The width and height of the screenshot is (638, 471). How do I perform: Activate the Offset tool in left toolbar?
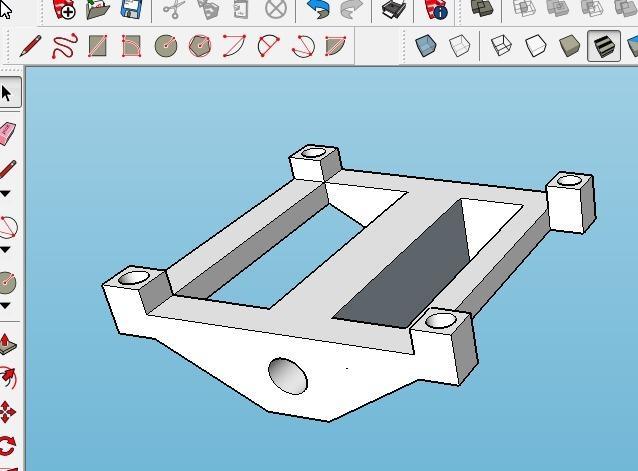click(8, 378)
